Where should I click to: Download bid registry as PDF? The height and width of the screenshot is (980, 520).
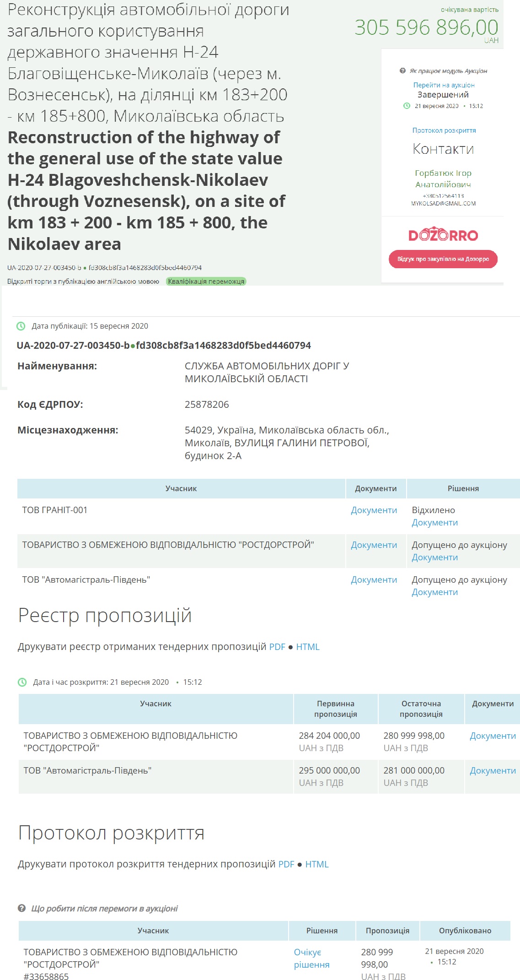pos(277,647)
